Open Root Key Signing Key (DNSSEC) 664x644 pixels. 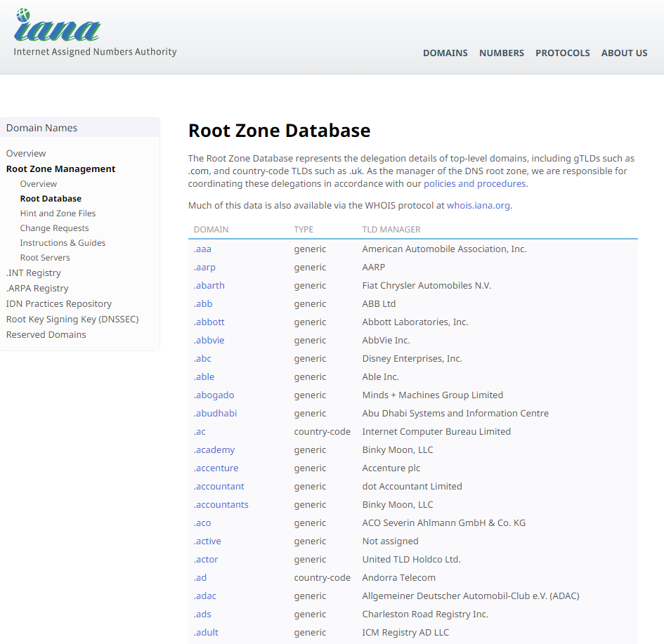click(72, 320)
